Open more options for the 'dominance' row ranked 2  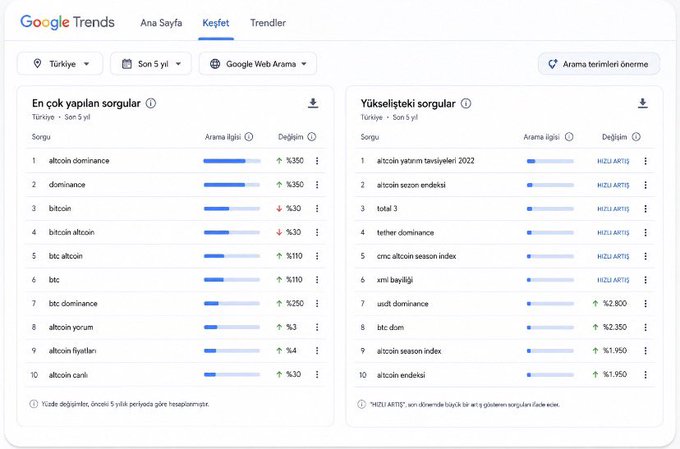(x=317, y=185)
